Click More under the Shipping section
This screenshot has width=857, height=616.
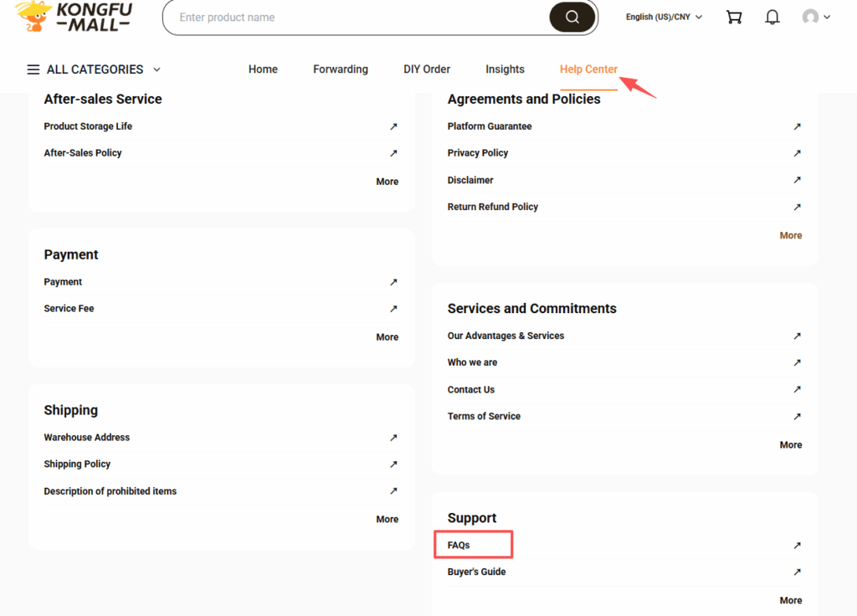pyautogui.click(x=387, y=519)
